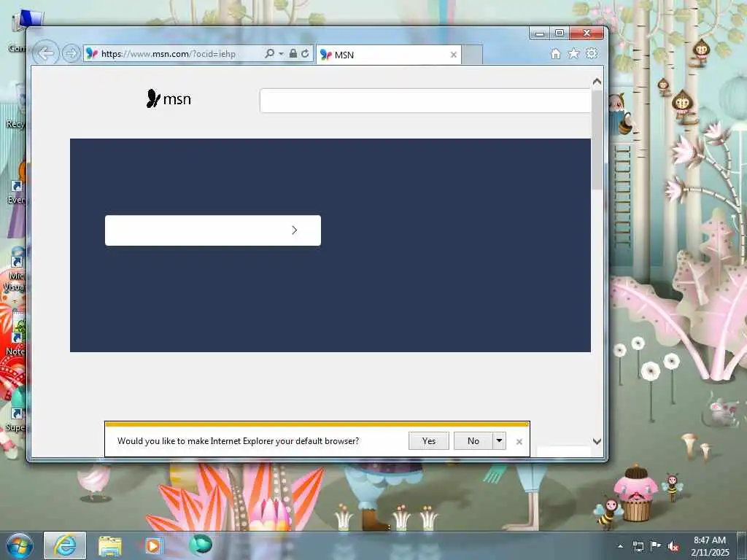This screenshot has width=747, height=560.
Task: Open network status tray icon
Action: pos(638,546)
